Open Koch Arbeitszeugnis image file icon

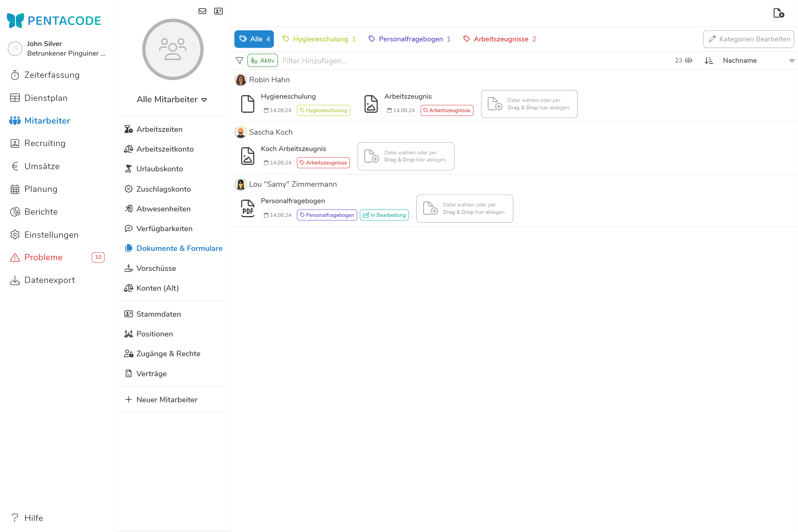(x=247, y=156)
